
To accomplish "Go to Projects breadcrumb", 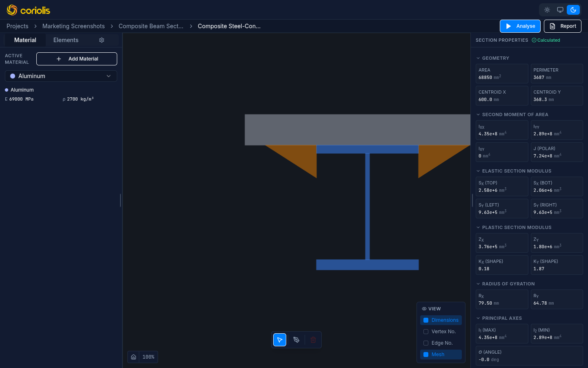I will (x=18, y=26).
